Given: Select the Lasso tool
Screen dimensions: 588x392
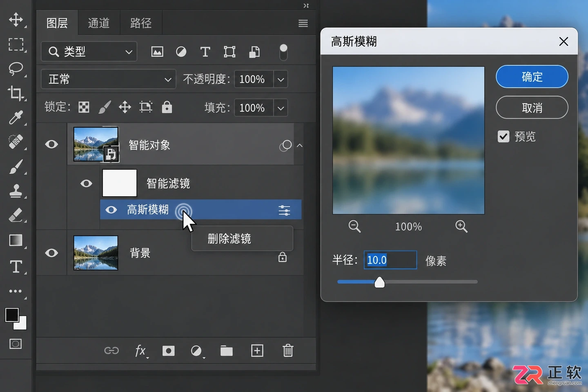Looking at the screenshot, I should point(16,69).
